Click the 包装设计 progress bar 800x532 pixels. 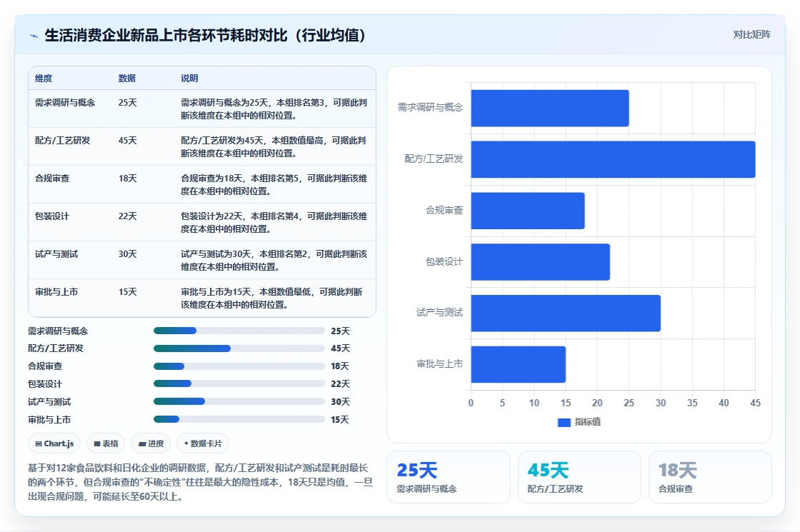[239, 383]
